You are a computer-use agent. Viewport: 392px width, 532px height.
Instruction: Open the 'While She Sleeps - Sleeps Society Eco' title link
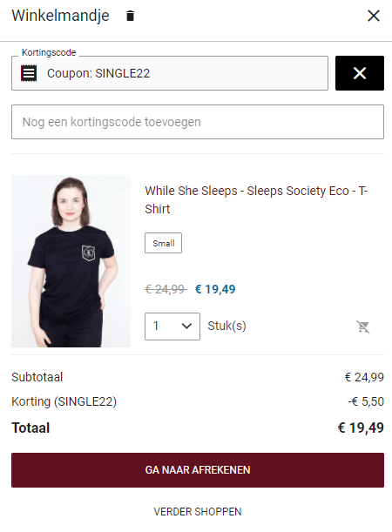coord(256,200)
